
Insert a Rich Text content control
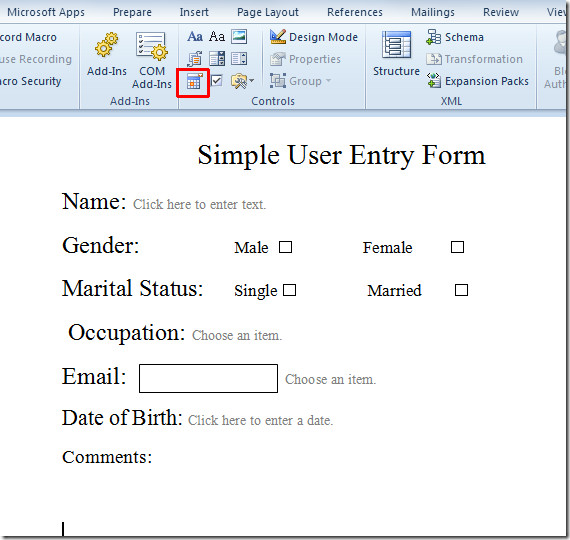coord(195,37)
